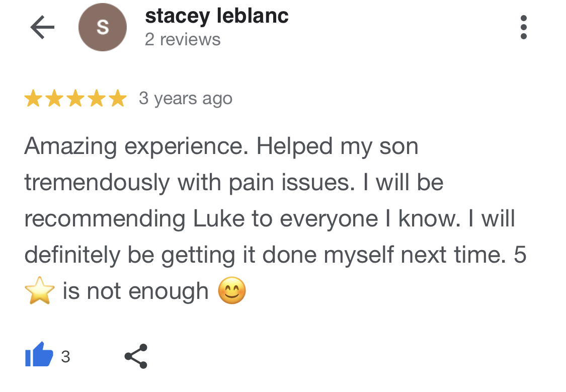The image size is (566, 392).
Task: Click the first yellow rating star
Action: pyautogui.click(x=33, y=98)
